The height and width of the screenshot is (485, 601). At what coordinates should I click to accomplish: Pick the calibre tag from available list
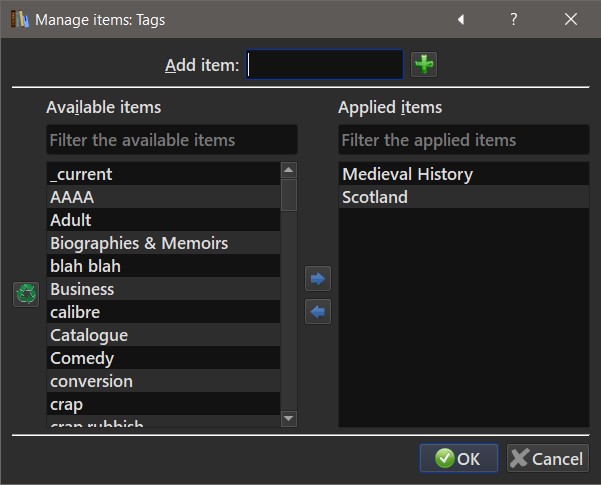pyautogui.click(x=75, y=312)
